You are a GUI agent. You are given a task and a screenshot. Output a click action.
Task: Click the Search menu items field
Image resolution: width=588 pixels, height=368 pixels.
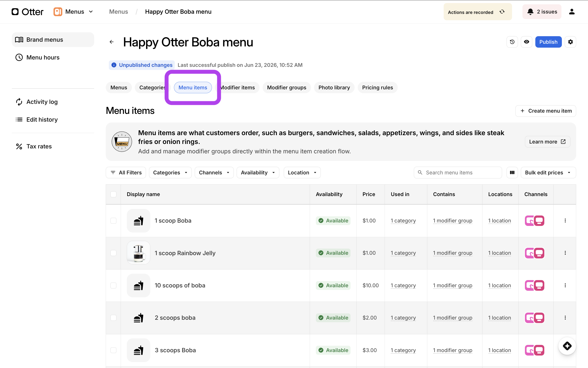[x=458, y=173]
